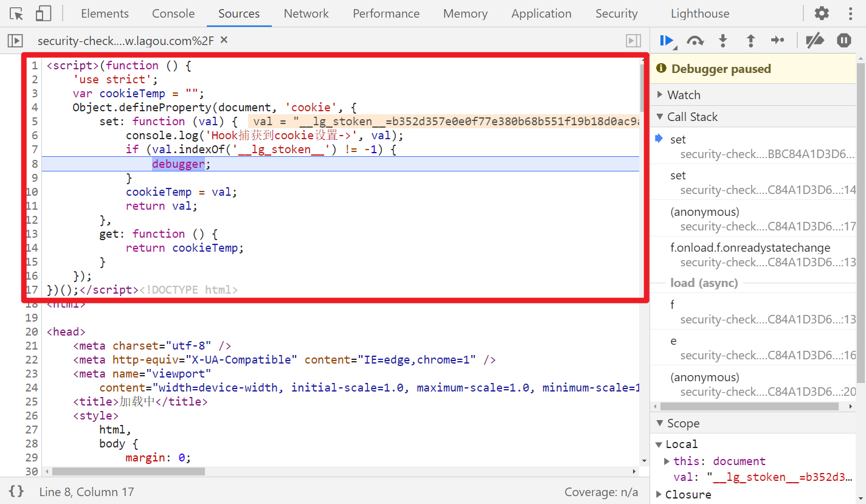
Task: Click the 'Coverage: n/a' status text
Action: [601, 492]
